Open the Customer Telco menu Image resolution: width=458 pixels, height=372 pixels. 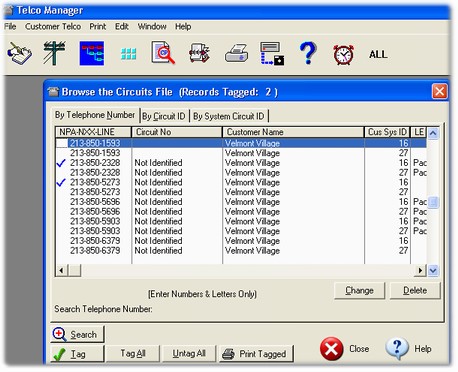click(53, 26)
